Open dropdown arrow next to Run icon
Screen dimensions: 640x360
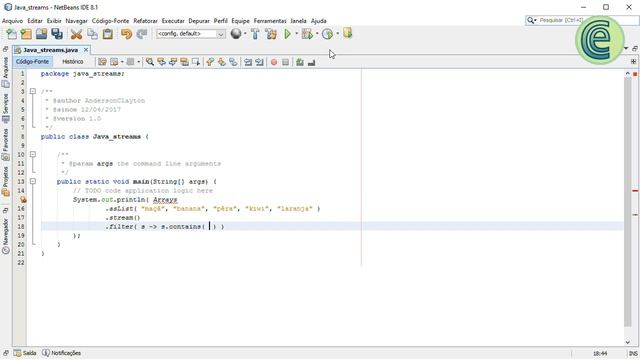296,34
